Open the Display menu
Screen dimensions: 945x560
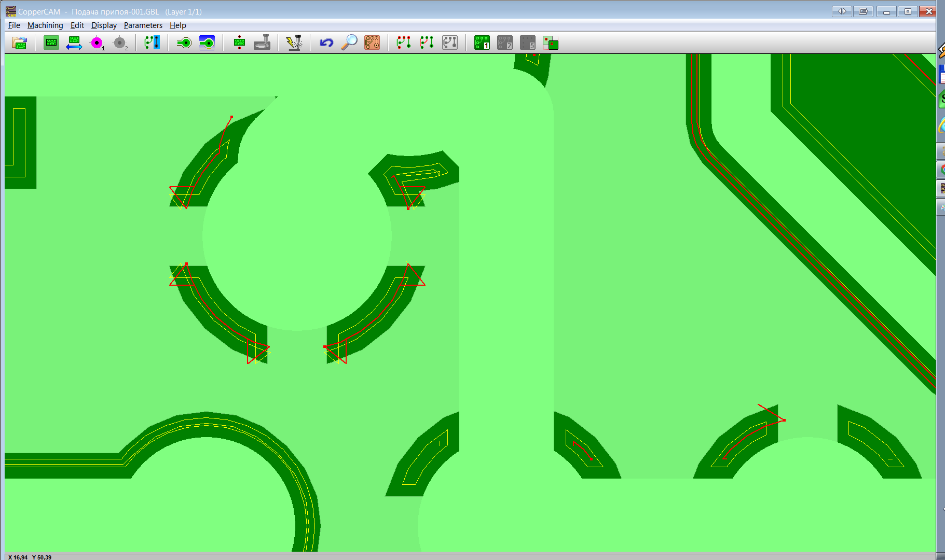point(104,25)
